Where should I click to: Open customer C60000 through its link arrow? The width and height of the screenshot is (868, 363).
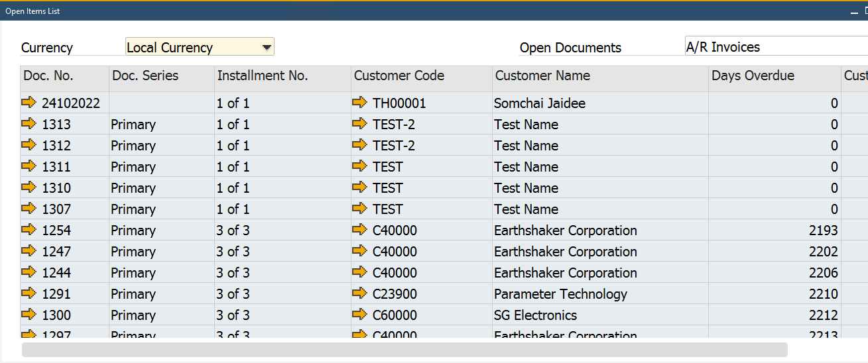point(359,315)
